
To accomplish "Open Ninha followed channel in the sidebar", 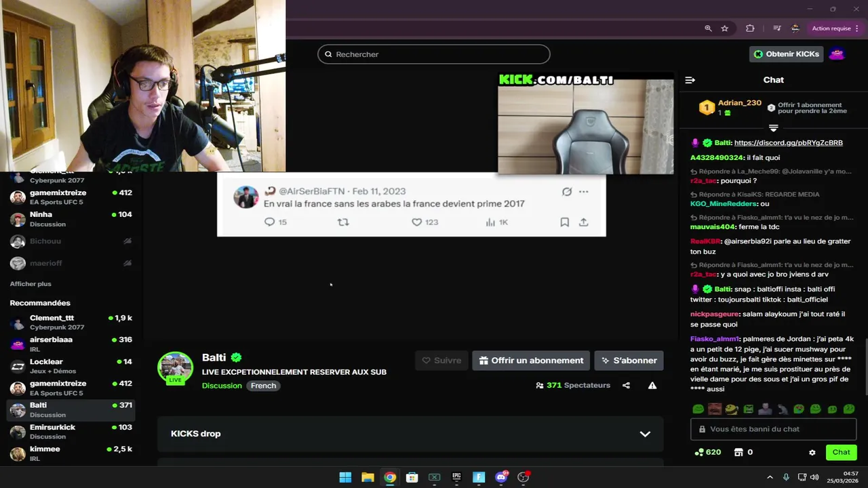I will (71, 219).
